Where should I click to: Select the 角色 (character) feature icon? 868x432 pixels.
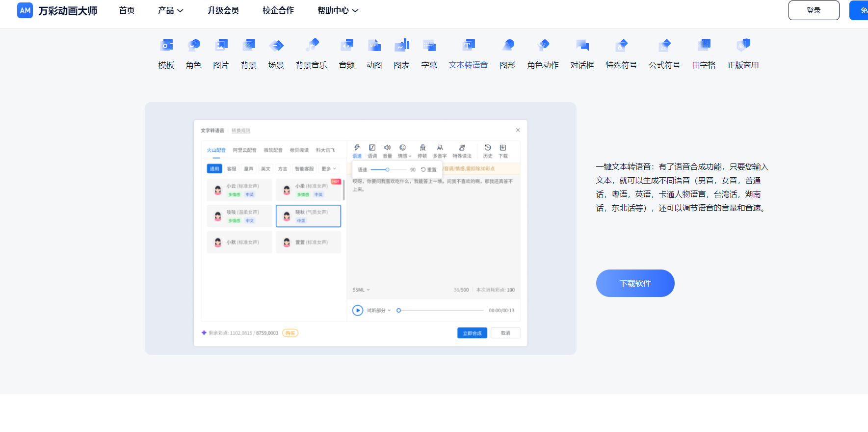tap(194, 46)
